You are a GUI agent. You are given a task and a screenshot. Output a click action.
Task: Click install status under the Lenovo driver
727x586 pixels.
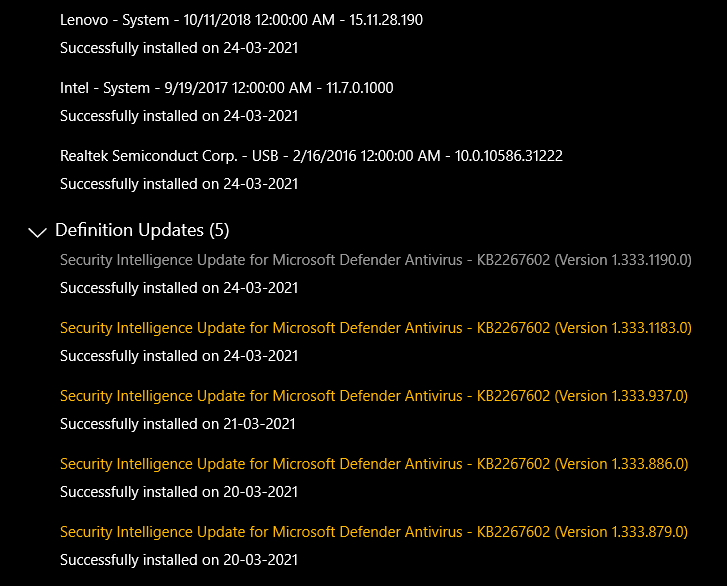pyautogui.click(x=179, y=48)
